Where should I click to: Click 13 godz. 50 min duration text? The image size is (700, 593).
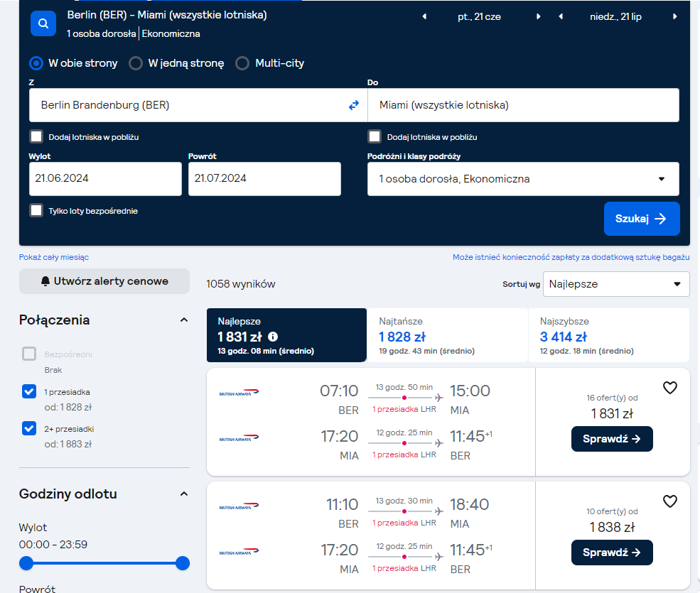[404, 387]
